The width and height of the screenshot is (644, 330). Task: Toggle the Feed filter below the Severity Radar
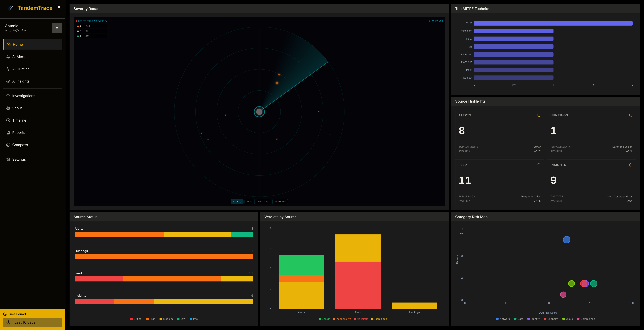click(x=250, y=202)
